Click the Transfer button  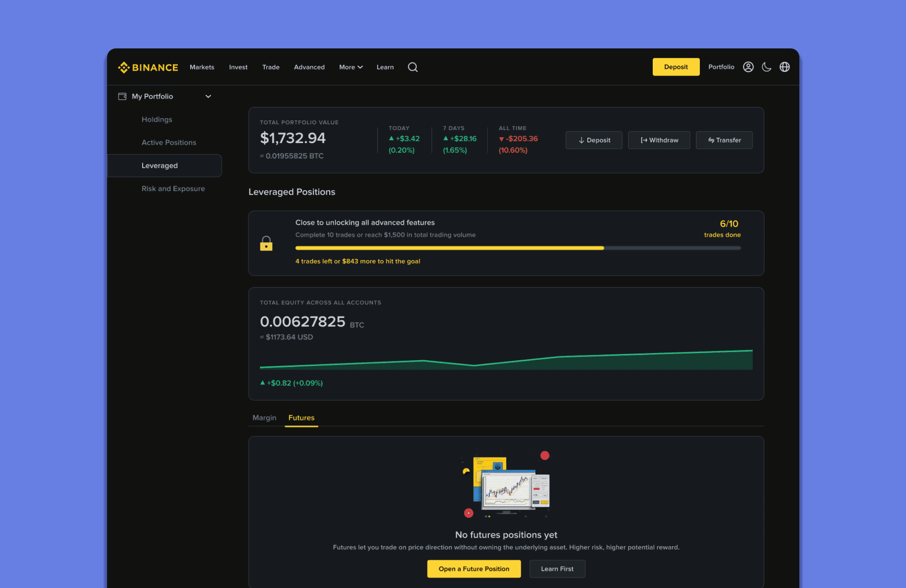(724, 140)
